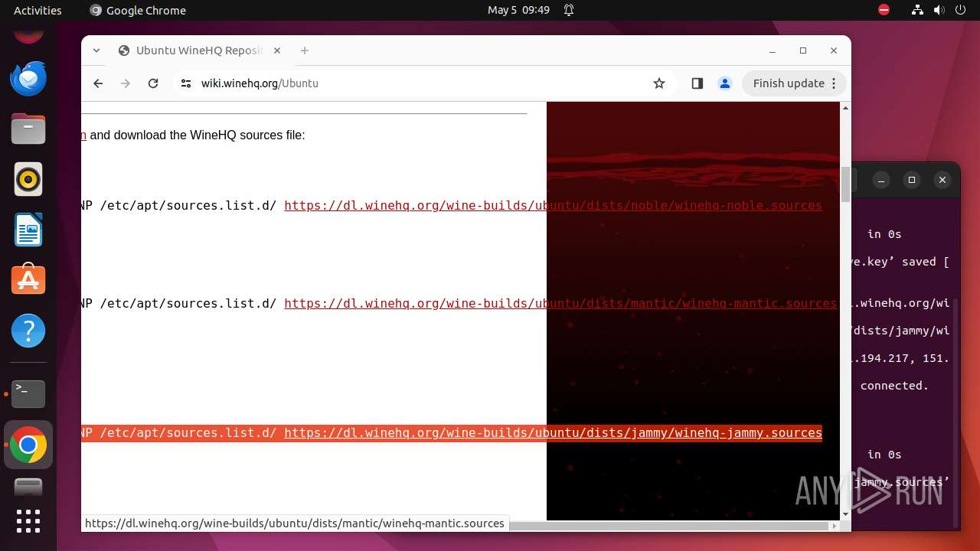Open Ubuntu Software store from dock
This screenshot has width=980, height=551.
click(28, 280)
